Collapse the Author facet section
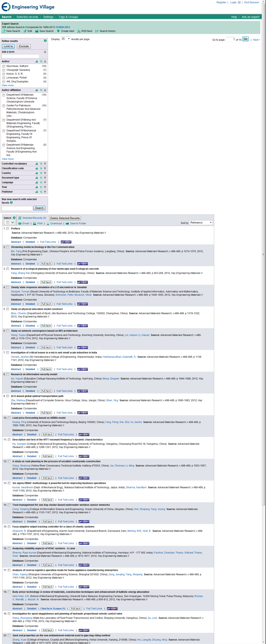The height and width of the screenshot is (644, 266). pyautogui.click(x=45, y=61)
